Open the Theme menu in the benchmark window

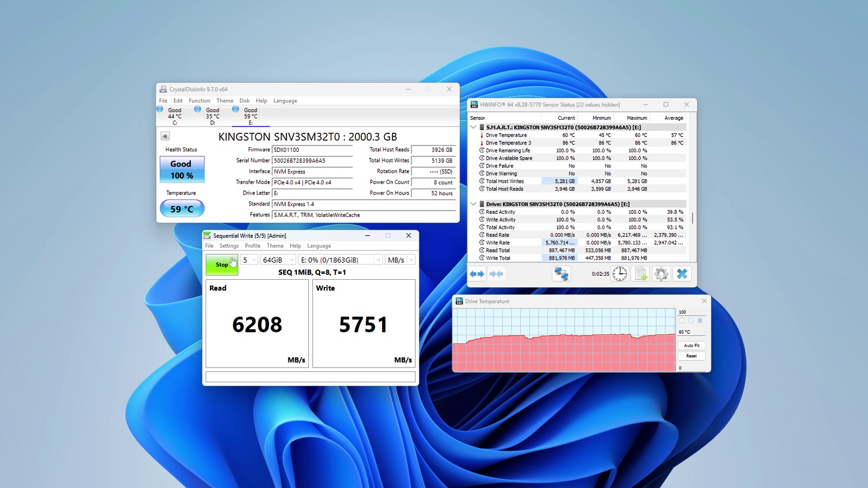275,246
